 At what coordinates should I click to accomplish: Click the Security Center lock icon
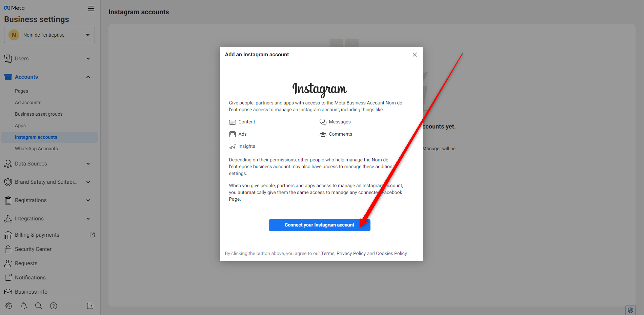click(8, 249)
